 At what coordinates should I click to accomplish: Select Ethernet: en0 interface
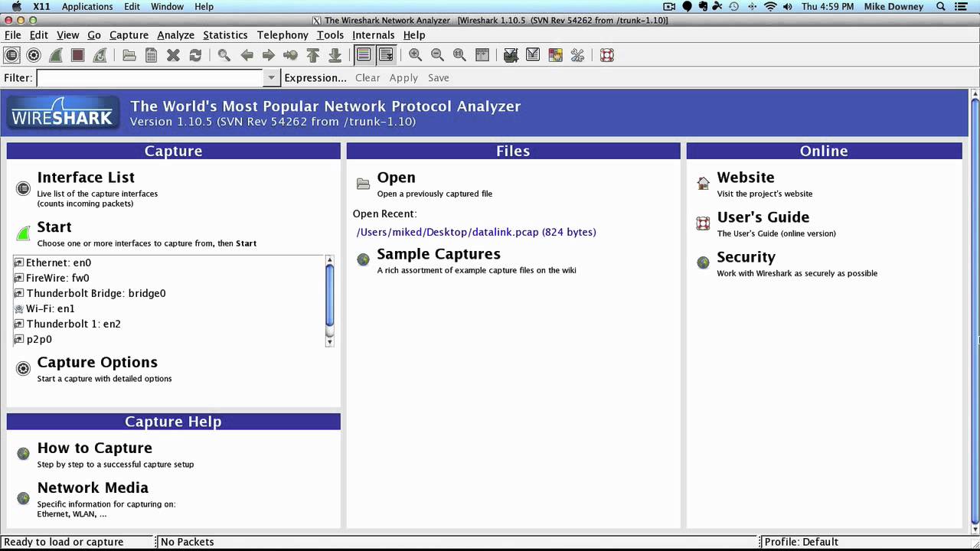(58, 262)
